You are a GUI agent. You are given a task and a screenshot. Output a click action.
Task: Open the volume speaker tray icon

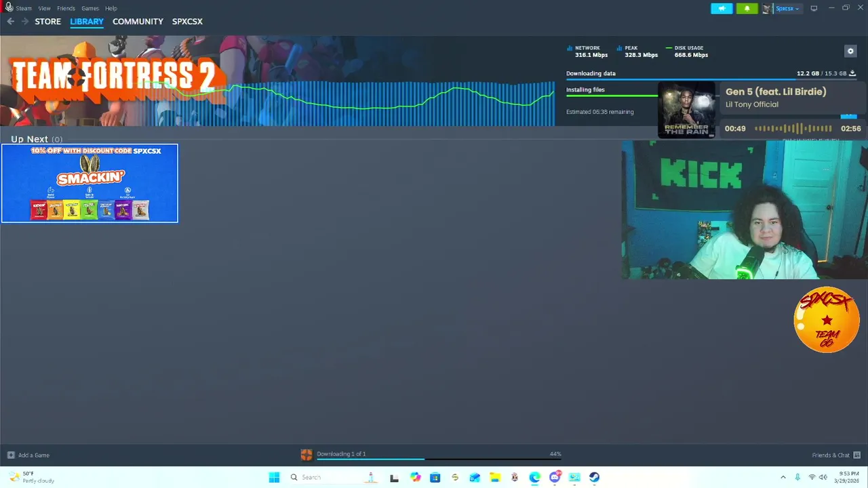[x=823, y=477]
